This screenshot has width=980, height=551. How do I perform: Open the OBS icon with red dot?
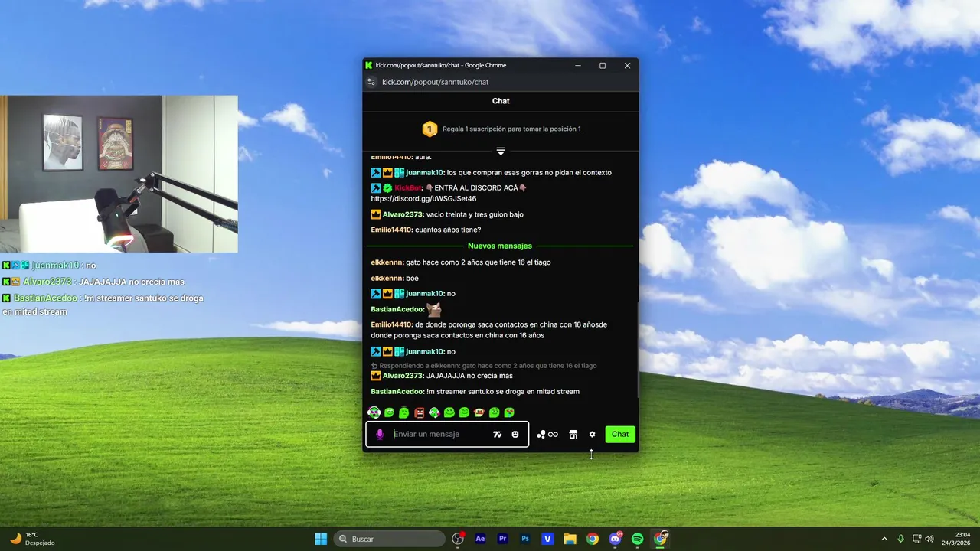[x=458, y=539]
